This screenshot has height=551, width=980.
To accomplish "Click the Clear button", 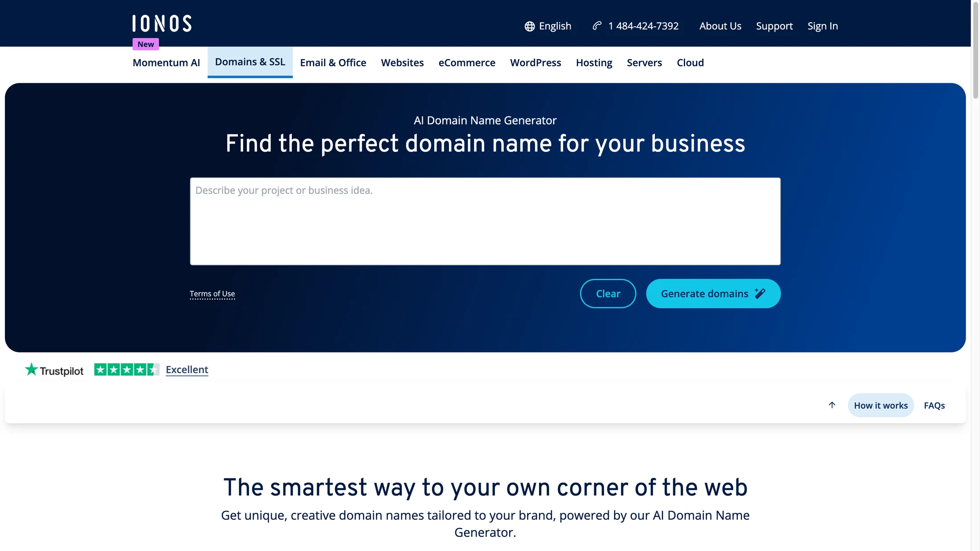I will [x=608, y=293].
